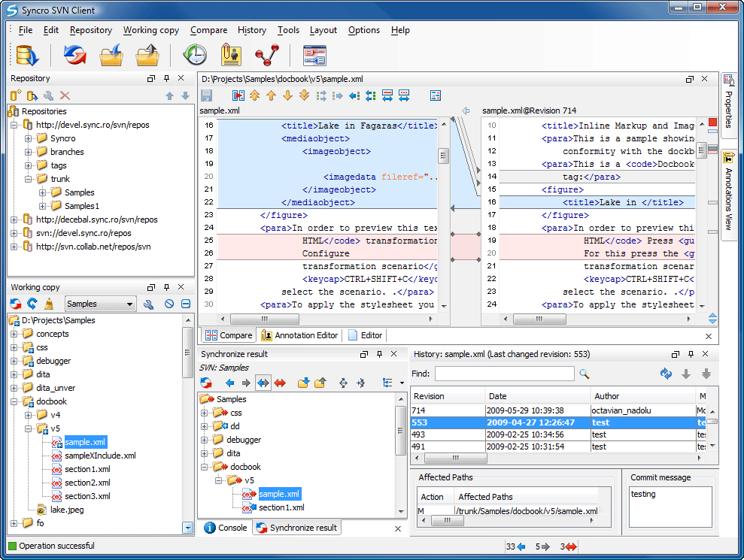Image resolution: width=744 pixels, height=560 pixels.
Task: Open the Revision Graph icon
Action: 267,55
